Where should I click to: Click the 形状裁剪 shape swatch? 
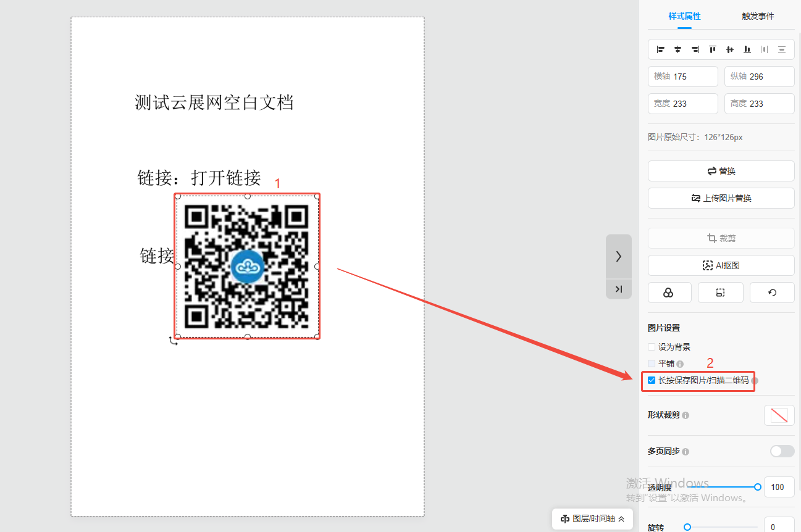pyautogui.click(x=779, y=415)
